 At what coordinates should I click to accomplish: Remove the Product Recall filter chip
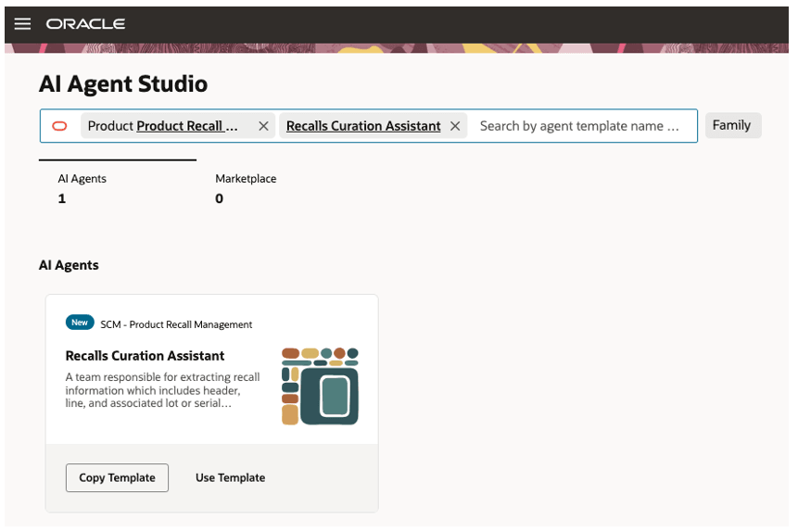[263, 126]
